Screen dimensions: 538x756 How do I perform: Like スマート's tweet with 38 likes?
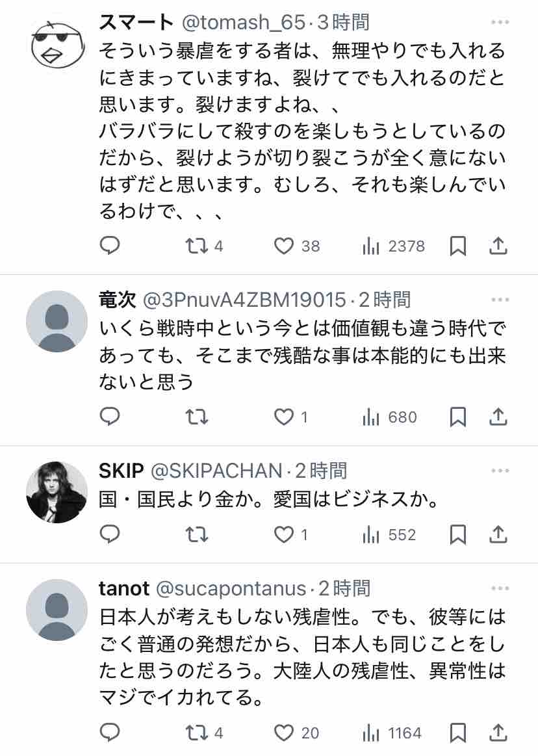284,246
